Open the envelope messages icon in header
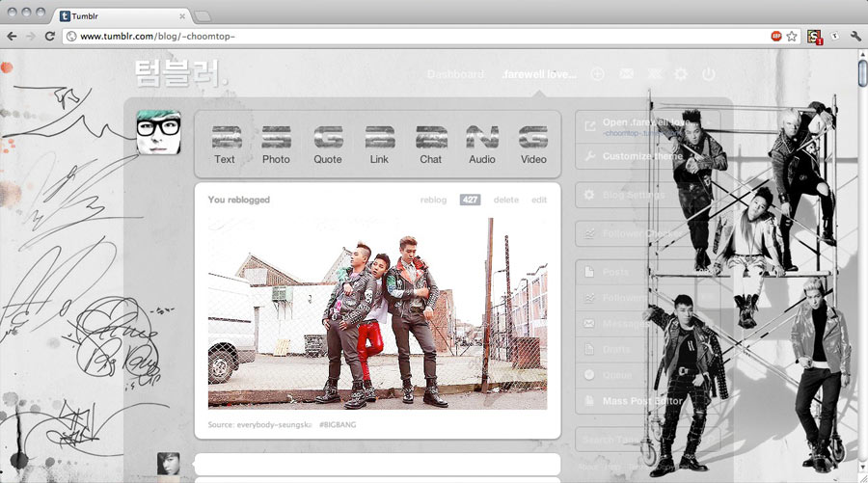The height and width of the screenshot is (483, 868). point(626,73)
